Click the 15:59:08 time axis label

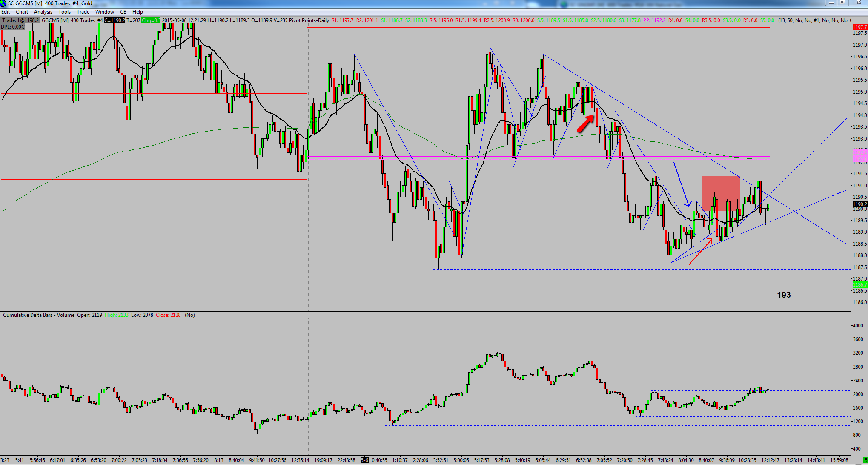839,460
